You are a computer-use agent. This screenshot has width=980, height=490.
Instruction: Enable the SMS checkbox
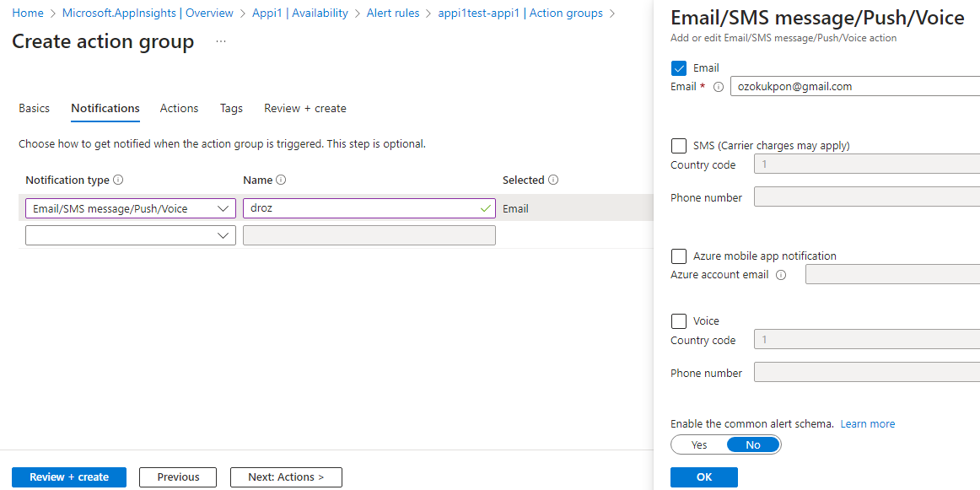[x=679, y=145]
